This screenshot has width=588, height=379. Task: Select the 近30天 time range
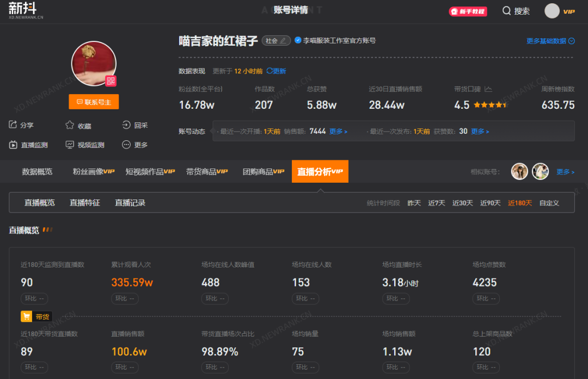pyautogui.click(x=462, y=203)
